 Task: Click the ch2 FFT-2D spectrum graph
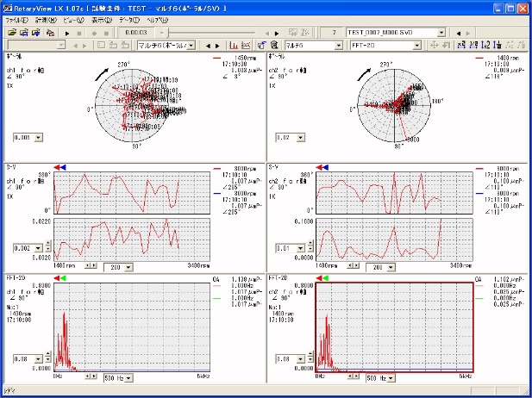click(394, 327)
